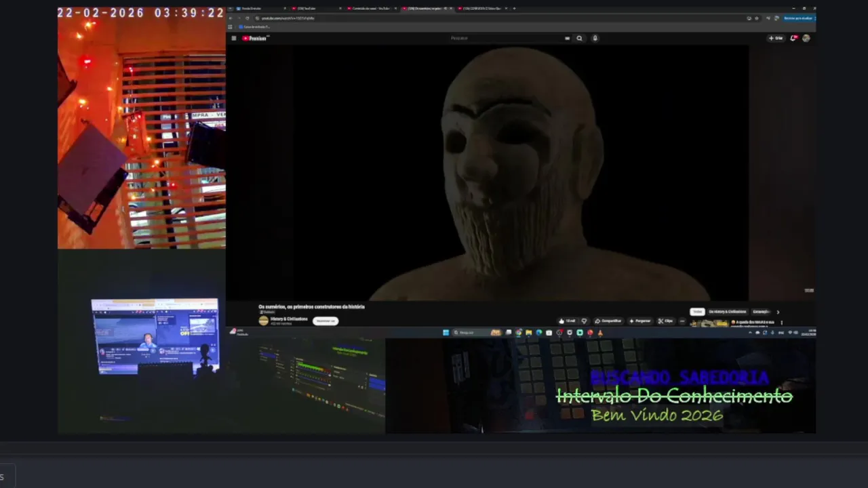Open Microsoft Edge from the taskbar

point(539,332)
